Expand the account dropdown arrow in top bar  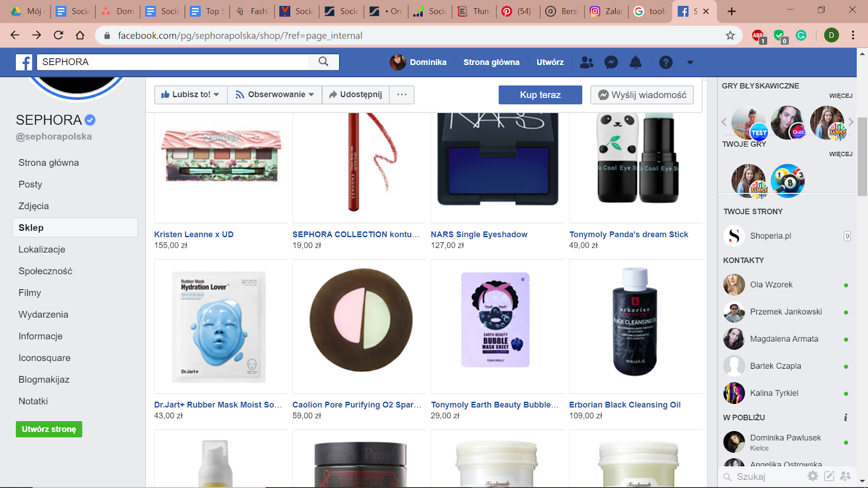pos(690,62)
